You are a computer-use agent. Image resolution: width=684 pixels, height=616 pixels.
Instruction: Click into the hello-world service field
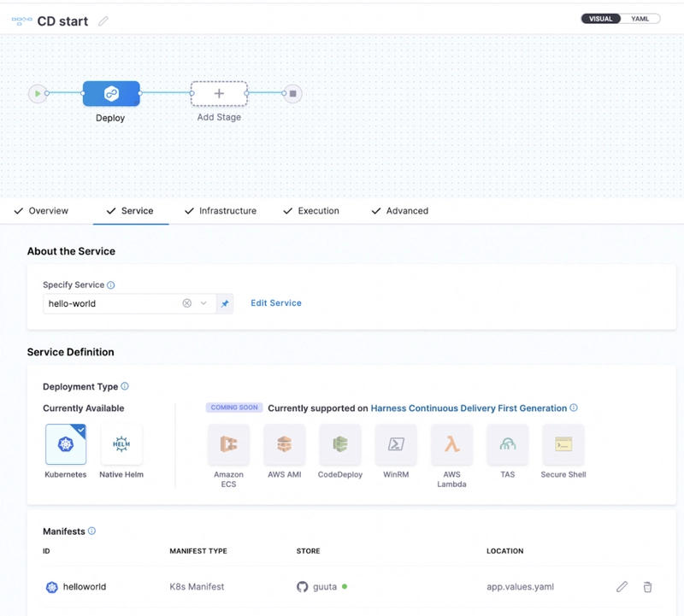pos(130,304)
